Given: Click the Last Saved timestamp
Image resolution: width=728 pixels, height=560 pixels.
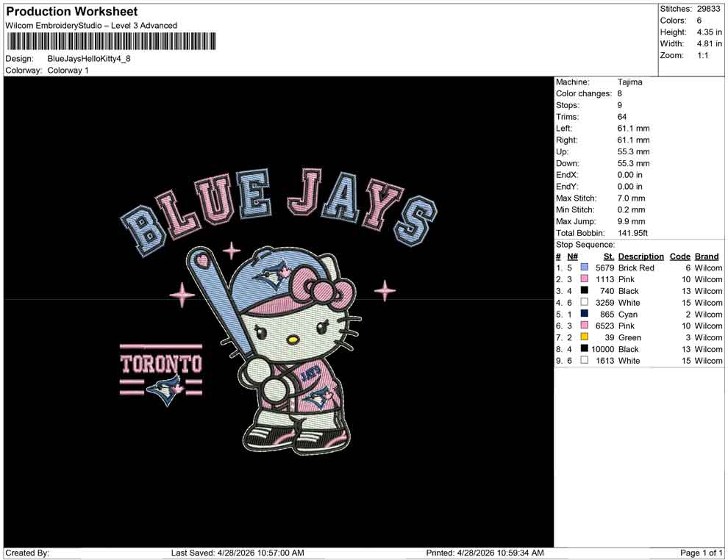Looking at the screenshot, I should 238,553.
